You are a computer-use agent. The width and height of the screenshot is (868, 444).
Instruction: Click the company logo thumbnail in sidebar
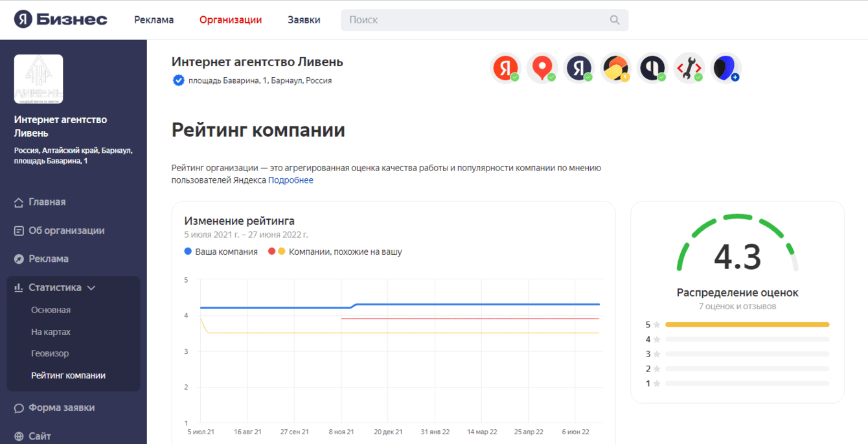tap(39, 79)
